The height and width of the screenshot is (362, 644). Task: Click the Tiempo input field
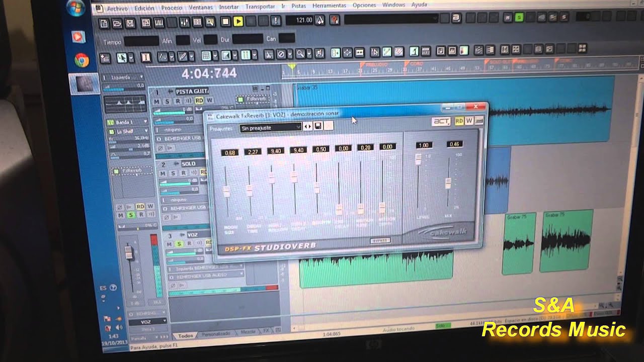tap(141, 41)
